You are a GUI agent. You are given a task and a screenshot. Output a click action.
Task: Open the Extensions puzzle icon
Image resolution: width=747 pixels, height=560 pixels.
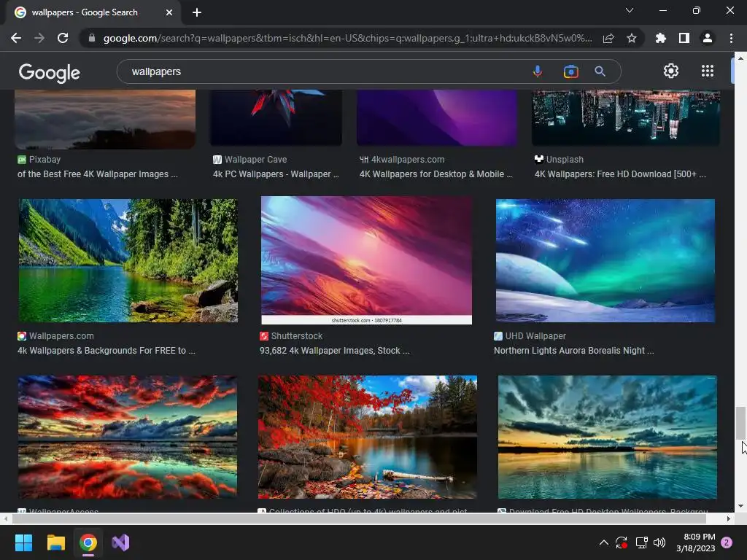[x=660, y=38]
